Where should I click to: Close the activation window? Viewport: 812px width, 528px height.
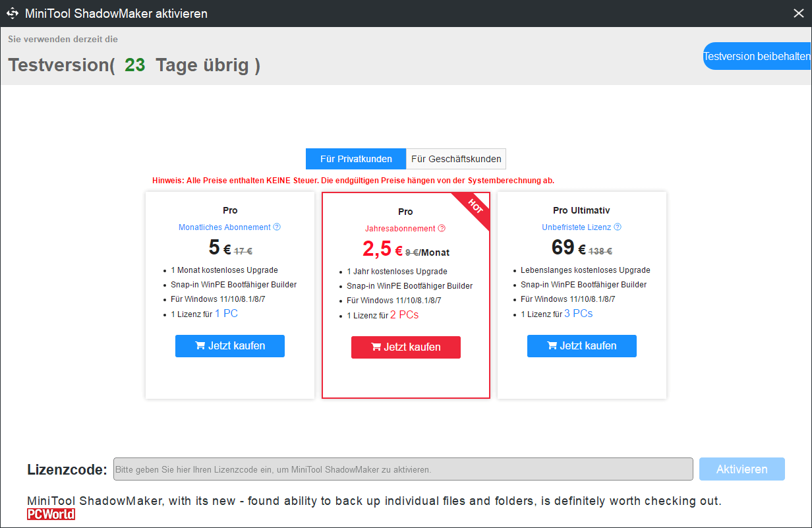[798, 13]
